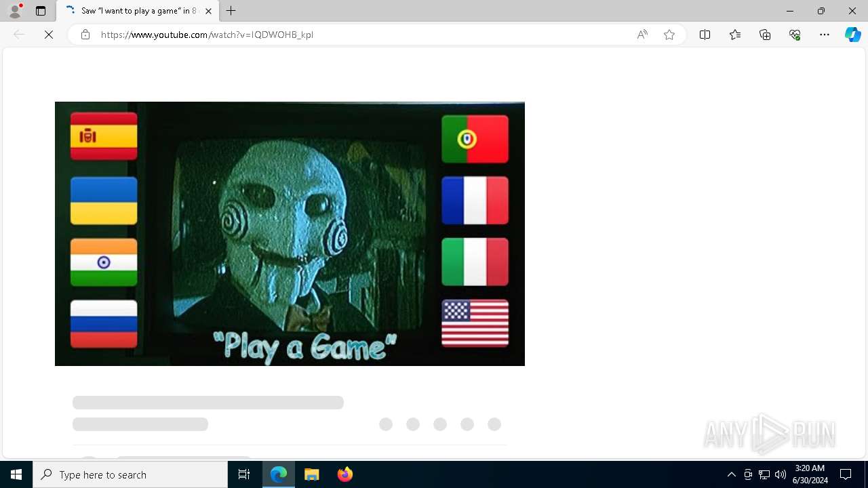Image resolution: width=868 pixels, height=488 pixels.
Task: Open the volume speaker tray icon
Action: (x=781, y=474)
